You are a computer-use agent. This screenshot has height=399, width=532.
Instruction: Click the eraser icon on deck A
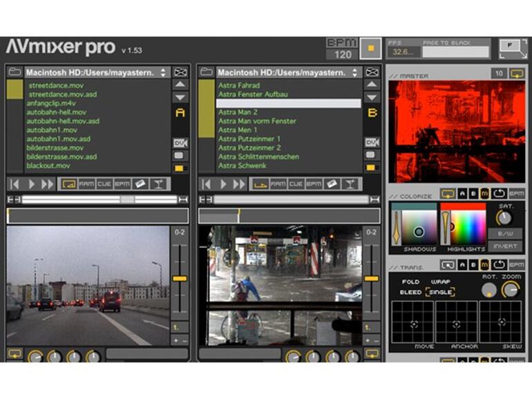(140, 184)
